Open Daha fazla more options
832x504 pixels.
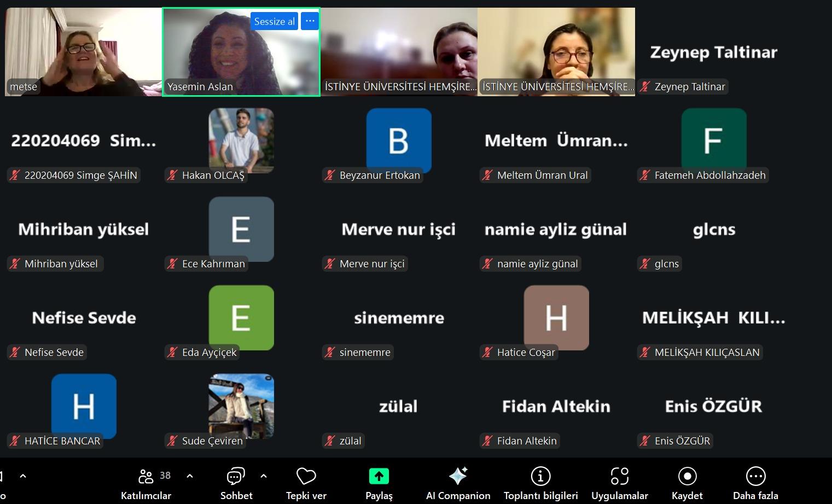pyautogui.click(x=755, y=483)
